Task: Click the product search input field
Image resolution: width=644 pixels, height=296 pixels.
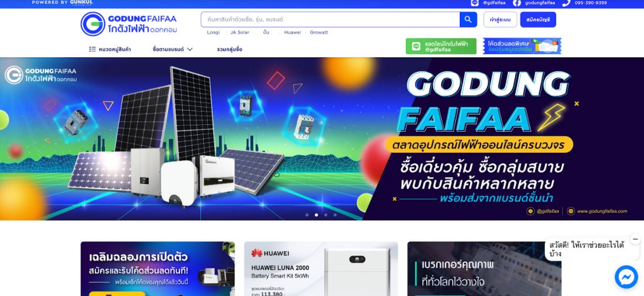Action: pyautogui.click(x=330, y=19)
